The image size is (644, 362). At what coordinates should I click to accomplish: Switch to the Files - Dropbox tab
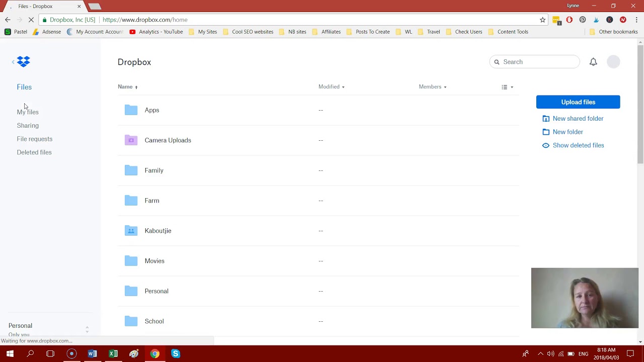click(43, 7)
